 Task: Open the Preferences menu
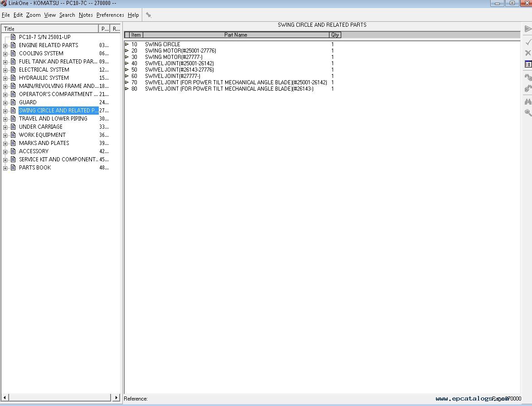click(x=110, y=15)
